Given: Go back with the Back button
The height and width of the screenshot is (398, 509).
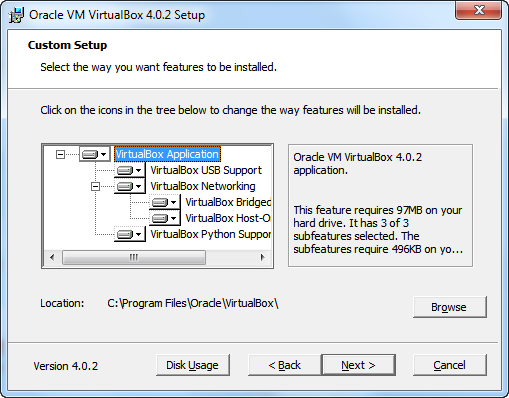Looking at the screenshot, I should [x=285, y=365].
